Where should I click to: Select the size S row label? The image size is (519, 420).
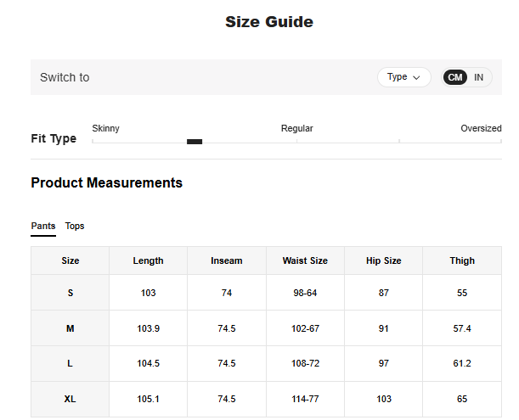(x=71, y=293)
